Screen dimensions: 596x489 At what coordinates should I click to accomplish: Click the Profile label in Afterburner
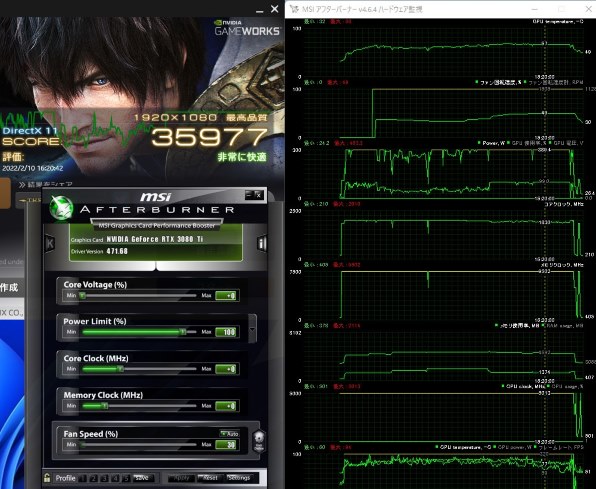(x=65, y=478)
